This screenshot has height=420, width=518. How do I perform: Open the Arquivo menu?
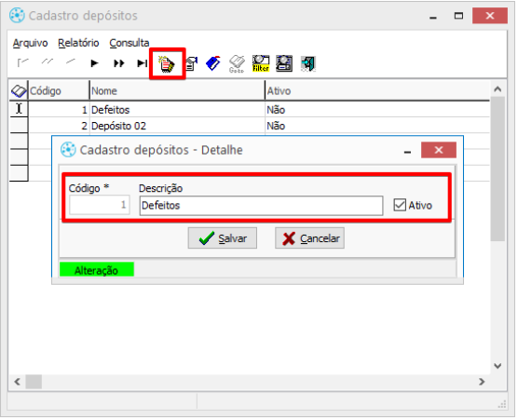[30, 43]
